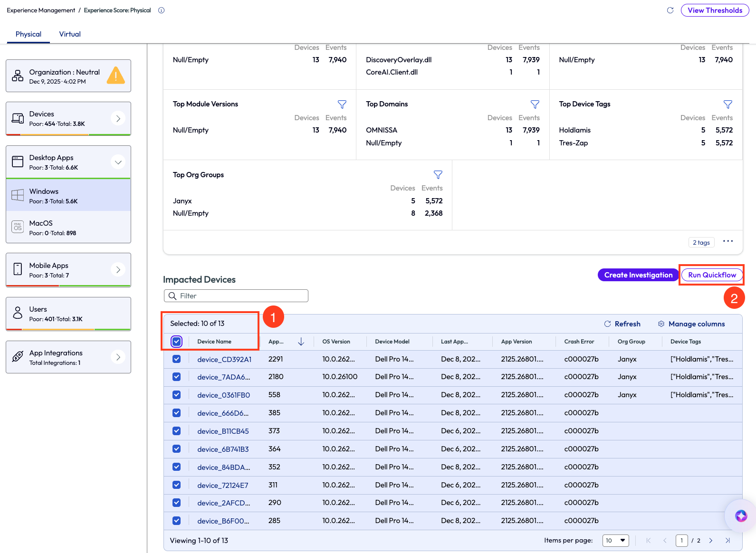Switch to the Virtual tab
The image size is (756, 553).
point(70,34)
